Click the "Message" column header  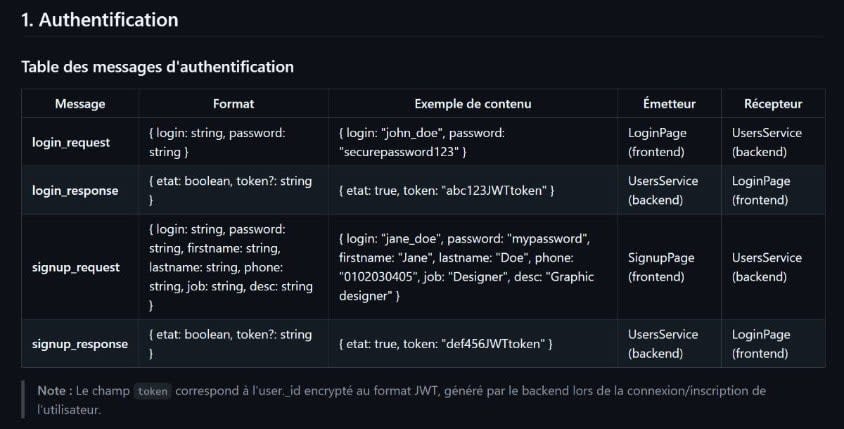pos(80,104)
